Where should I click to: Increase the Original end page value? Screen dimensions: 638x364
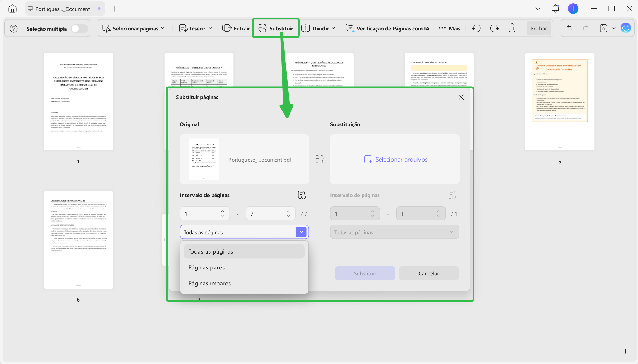pos(288,211)
